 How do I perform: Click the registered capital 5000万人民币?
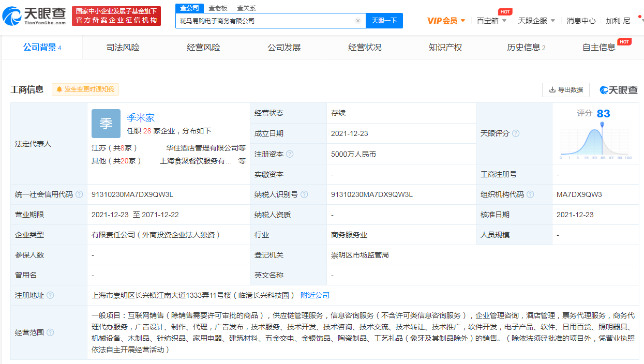pos(353,154)
